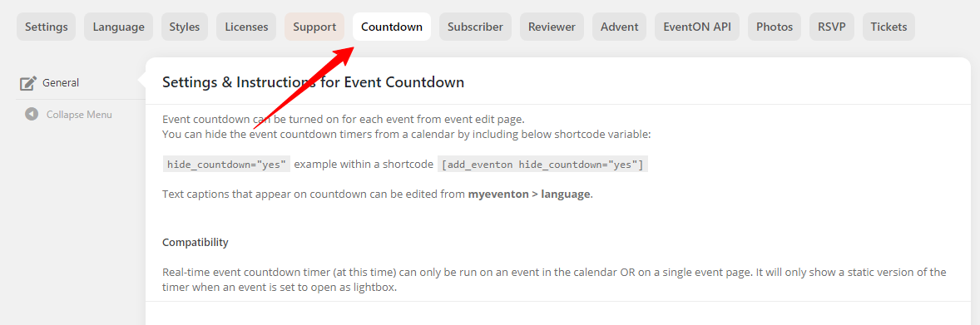Viewport: 980px width, 325px height.
Task: Open the Advent tab
Action: [620, 27]
